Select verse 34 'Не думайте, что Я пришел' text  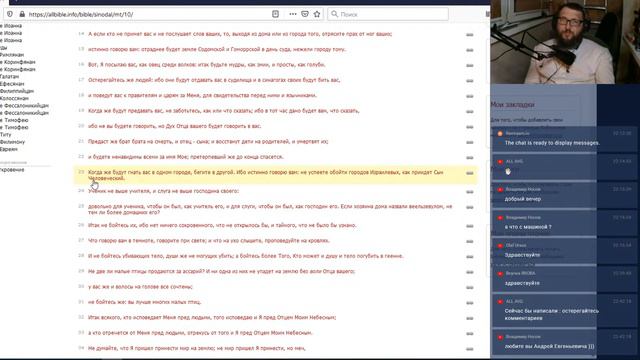click(196, 348)
